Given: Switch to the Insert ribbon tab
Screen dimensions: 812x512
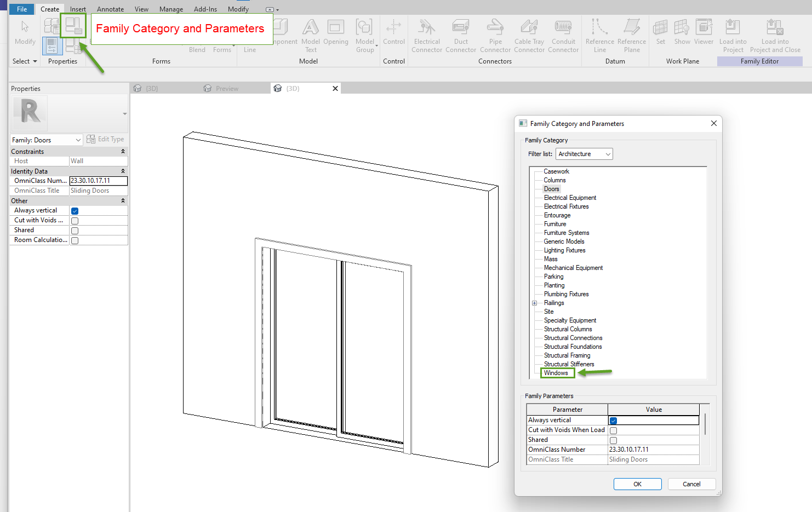Looking at the screenshot, I should [78, 9].
